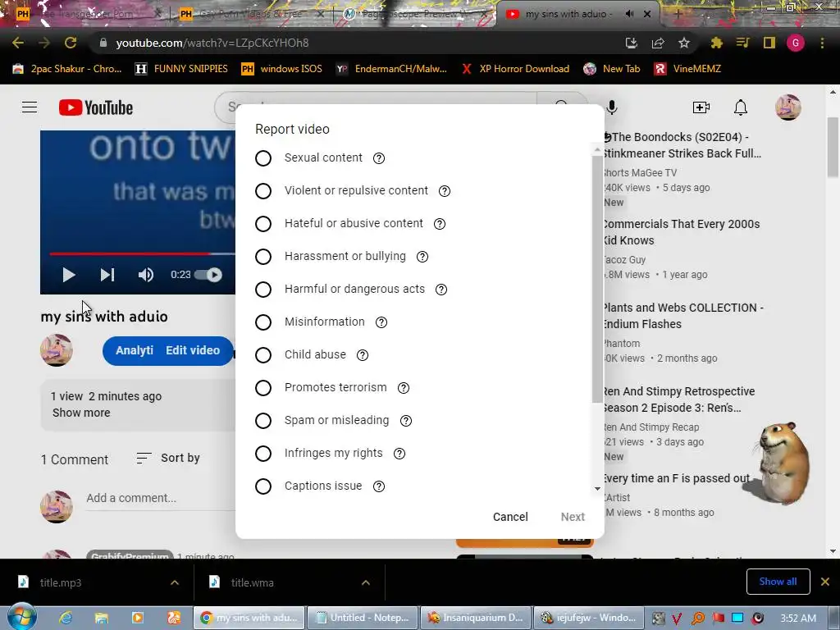Open the Sort by comments dropdown

[168, 458]
